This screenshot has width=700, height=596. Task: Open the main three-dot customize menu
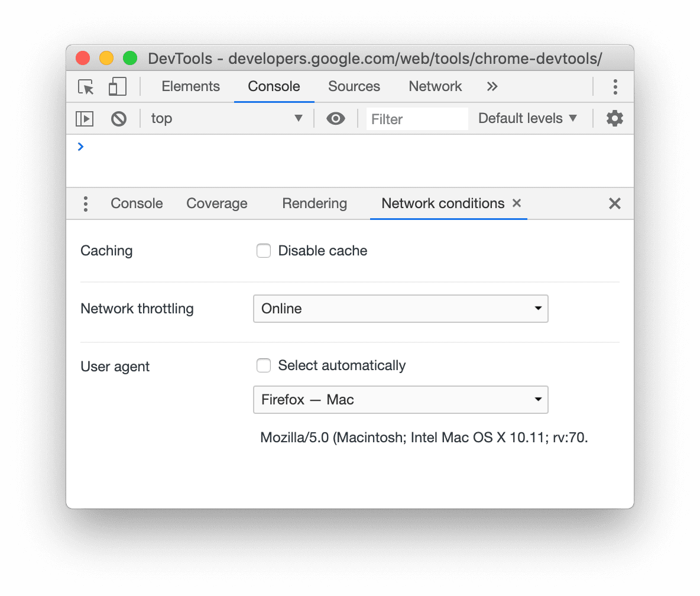click(615, 86)
